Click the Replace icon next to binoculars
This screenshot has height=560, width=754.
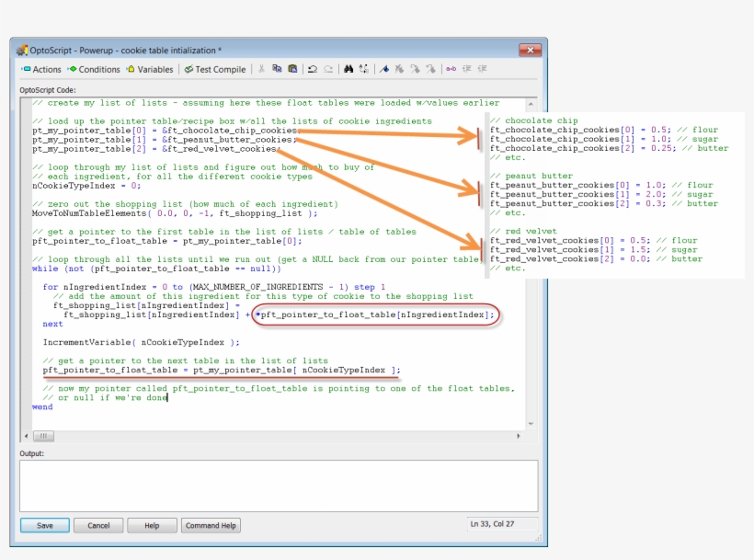point(363,69)
